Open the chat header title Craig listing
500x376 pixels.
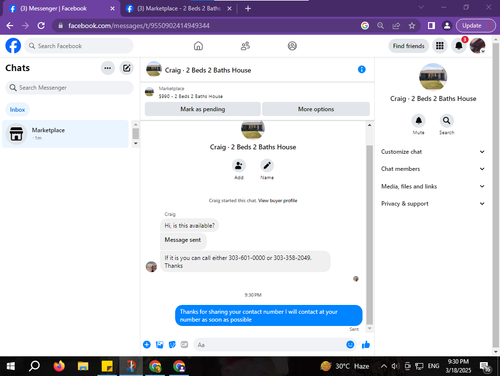[208, 70]
